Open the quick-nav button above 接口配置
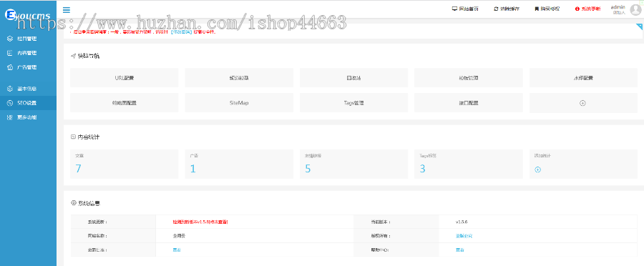 click(469, 77)
